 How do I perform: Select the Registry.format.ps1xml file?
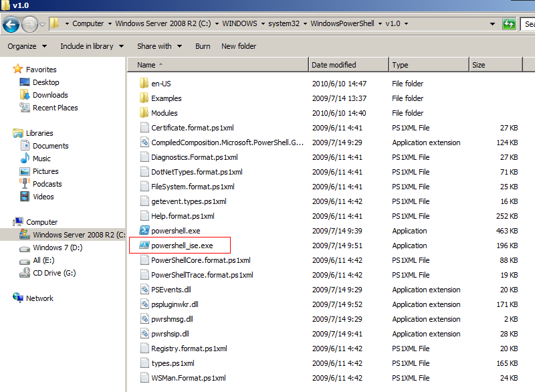point(189,349)
